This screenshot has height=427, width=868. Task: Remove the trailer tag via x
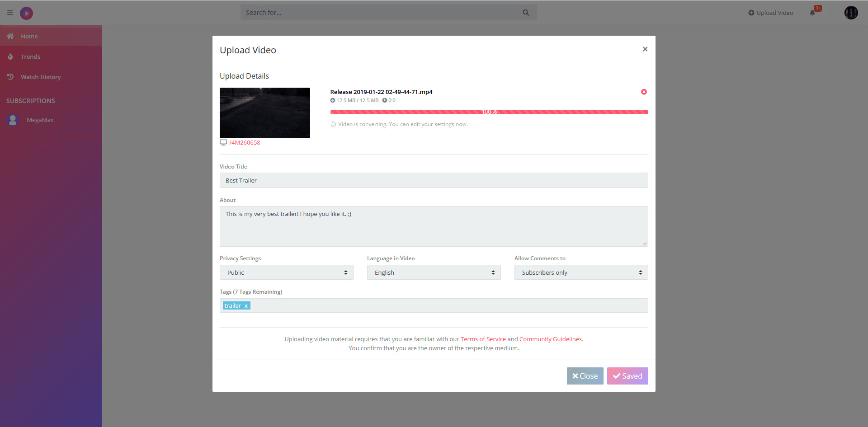(246, 306)
